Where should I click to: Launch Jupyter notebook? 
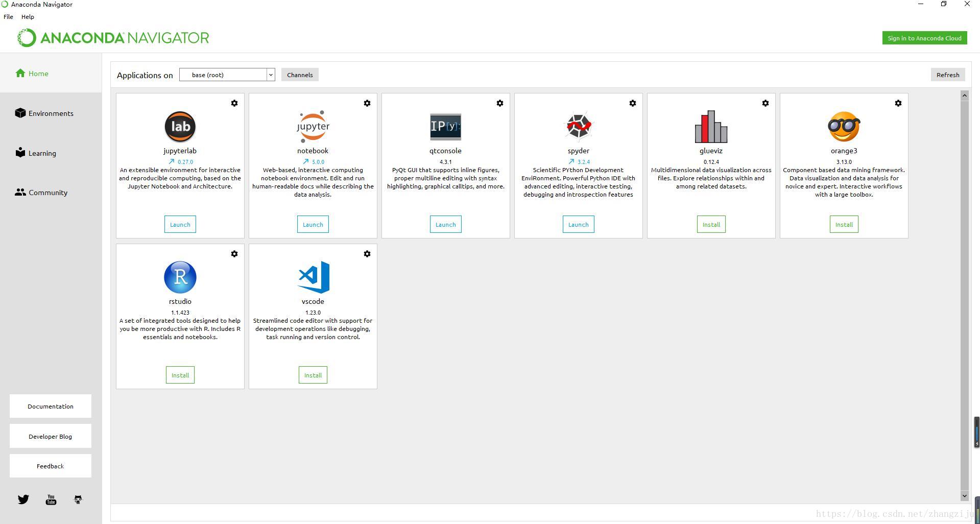click(313, 224)
